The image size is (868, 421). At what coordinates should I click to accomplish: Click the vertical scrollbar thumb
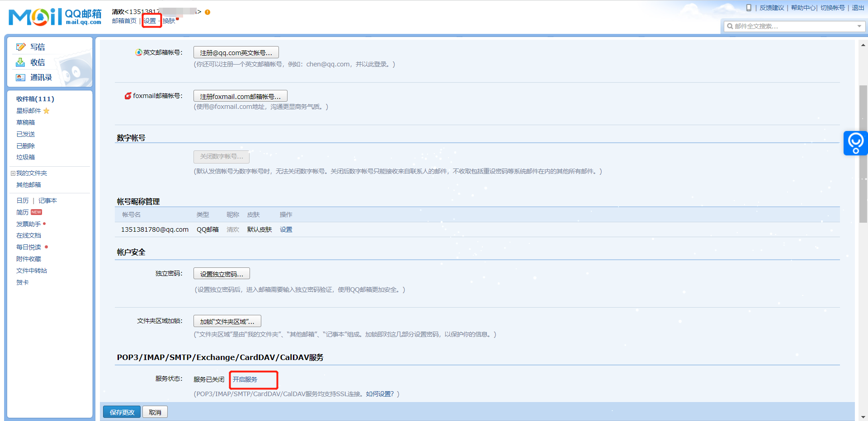(x=863, y=154)
